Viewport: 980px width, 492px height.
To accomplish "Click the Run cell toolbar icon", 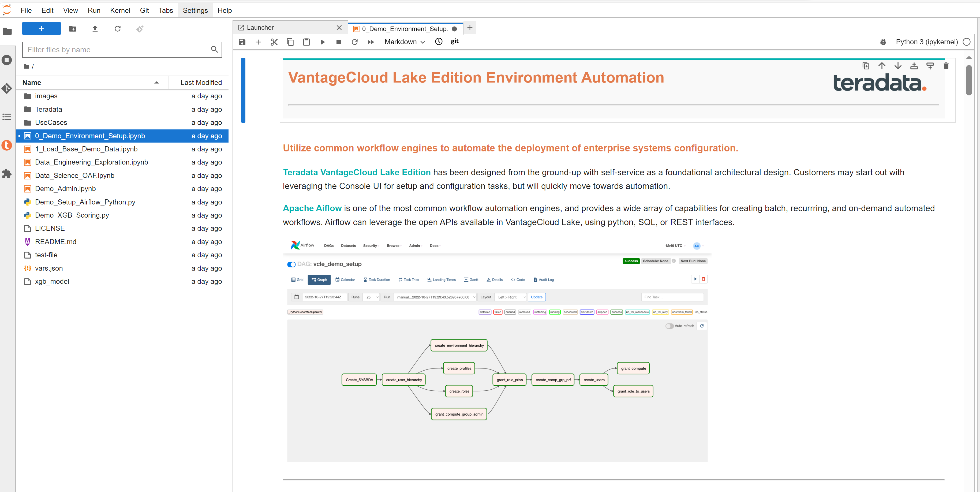I will (x=322, y=42).
